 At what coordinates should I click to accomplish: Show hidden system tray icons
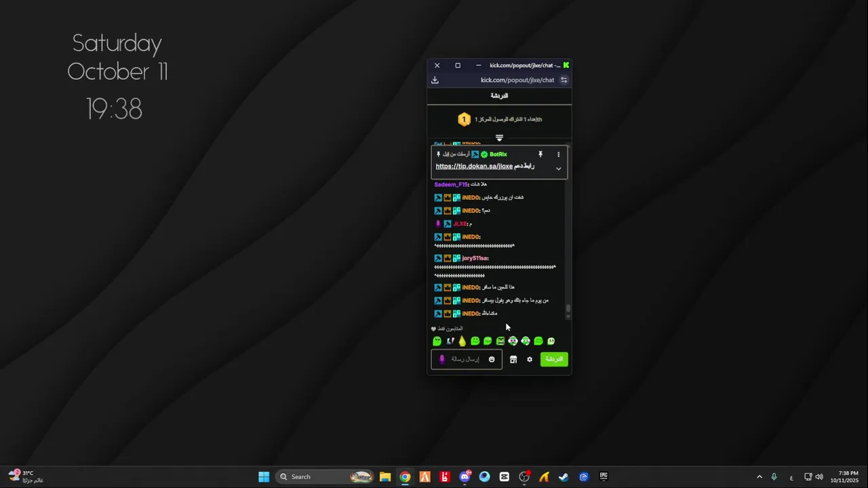(759, 476)
